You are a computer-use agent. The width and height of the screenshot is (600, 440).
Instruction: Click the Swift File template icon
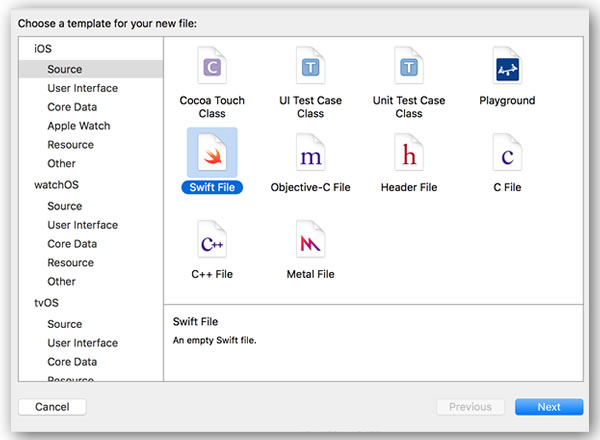click(212, 152)
